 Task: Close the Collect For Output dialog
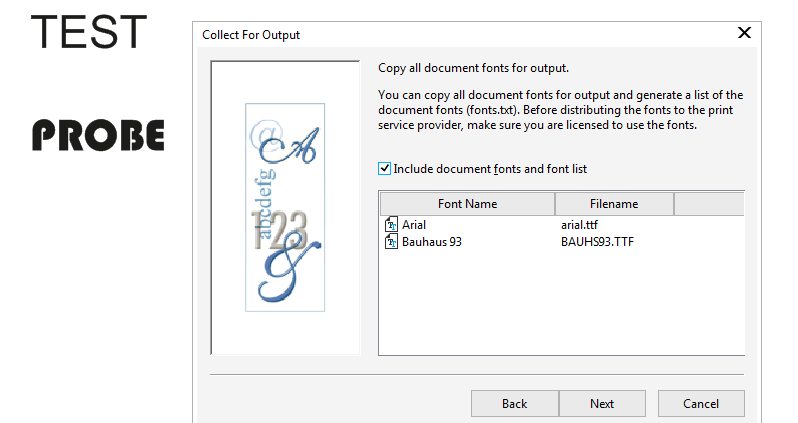pos(744,33)
